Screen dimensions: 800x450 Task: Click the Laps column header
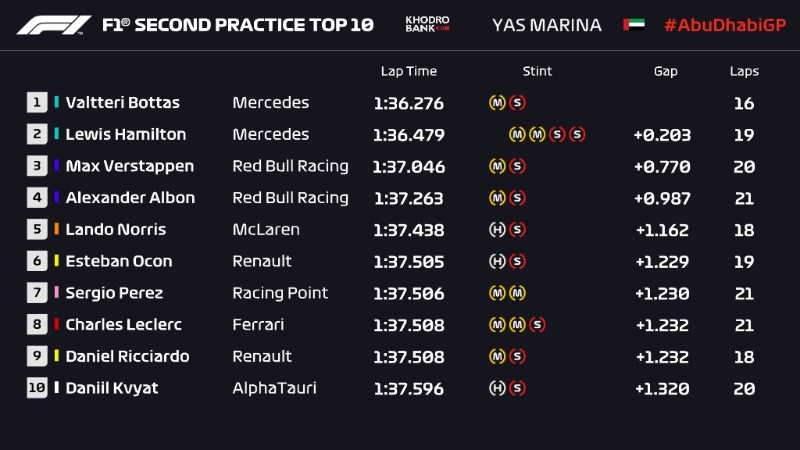point(744,71)
